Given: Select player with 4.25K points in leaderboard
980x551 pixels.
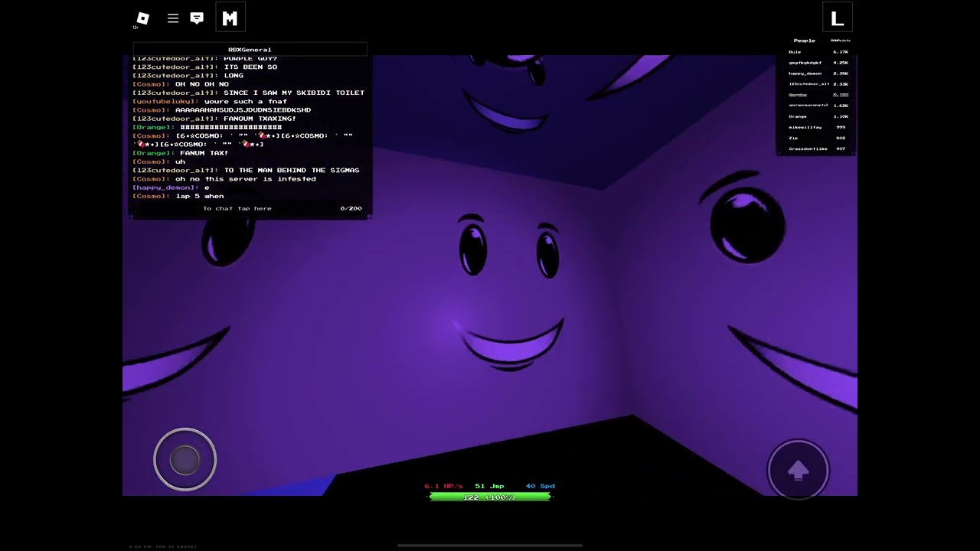Looking at the screenshot, I should click(818, 63).
